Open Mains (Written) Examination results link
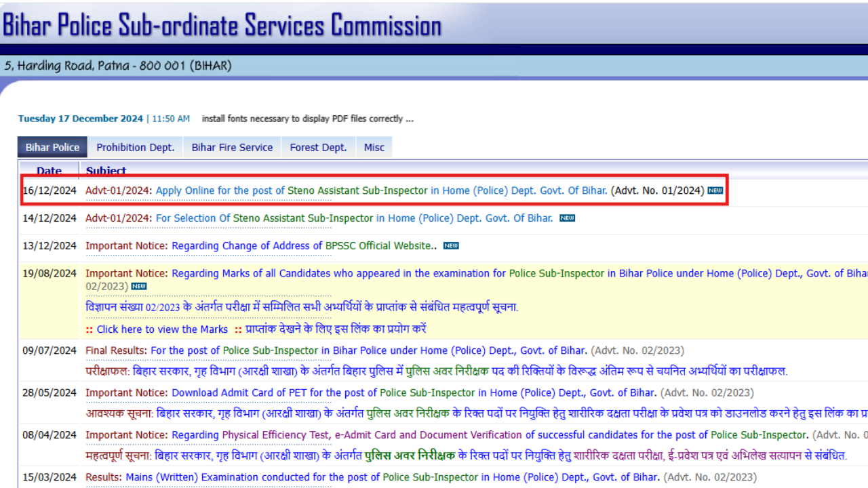The width and height of the screenshot is (868, 488). 393,477
